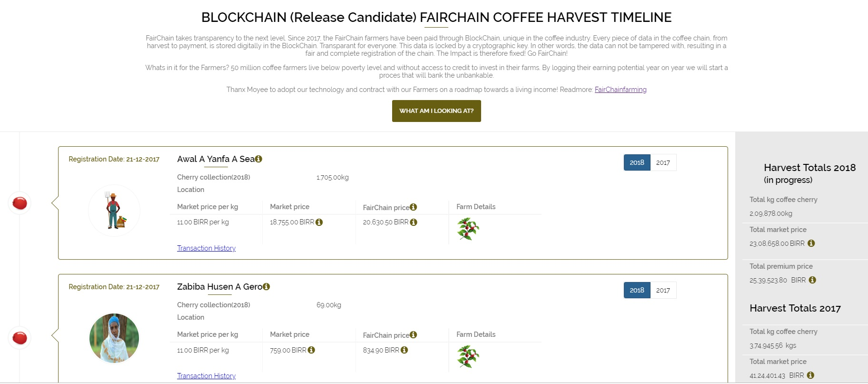
Task: Click info icon beside 25,39,523.80 BIRR premium
Action: click(x=812, y=280)
